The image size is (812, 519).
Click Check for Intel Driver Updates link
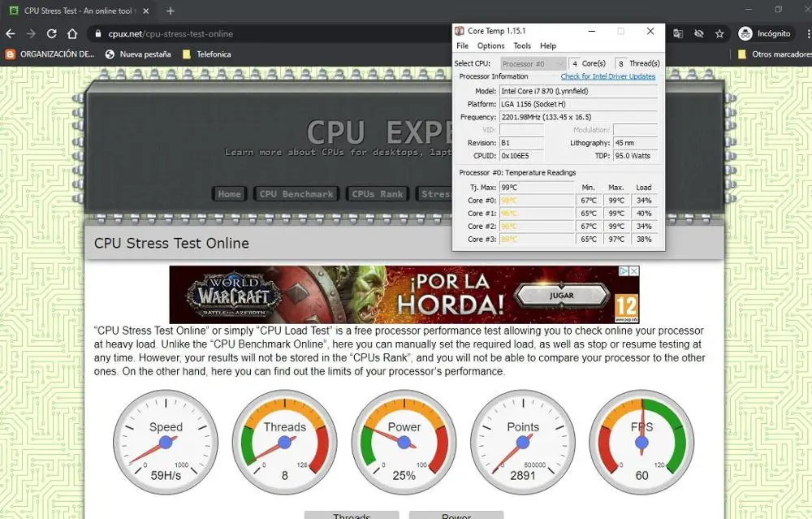click(x=608, y=76)
